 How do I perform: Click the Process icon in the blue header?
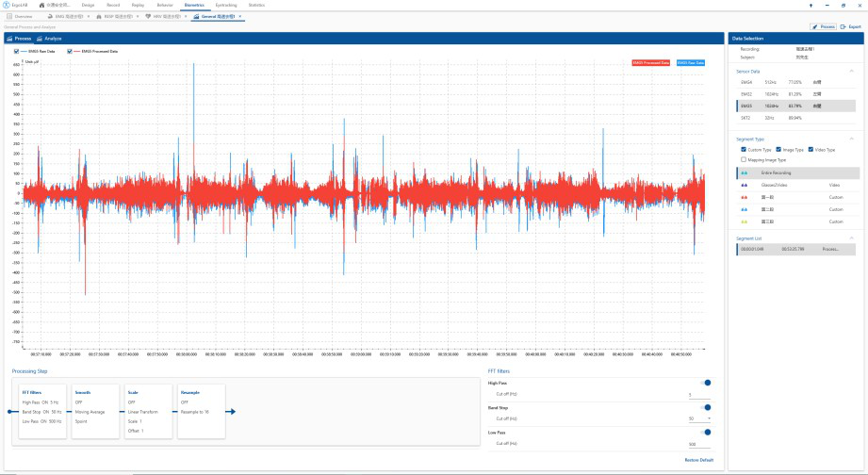point(9,39)
